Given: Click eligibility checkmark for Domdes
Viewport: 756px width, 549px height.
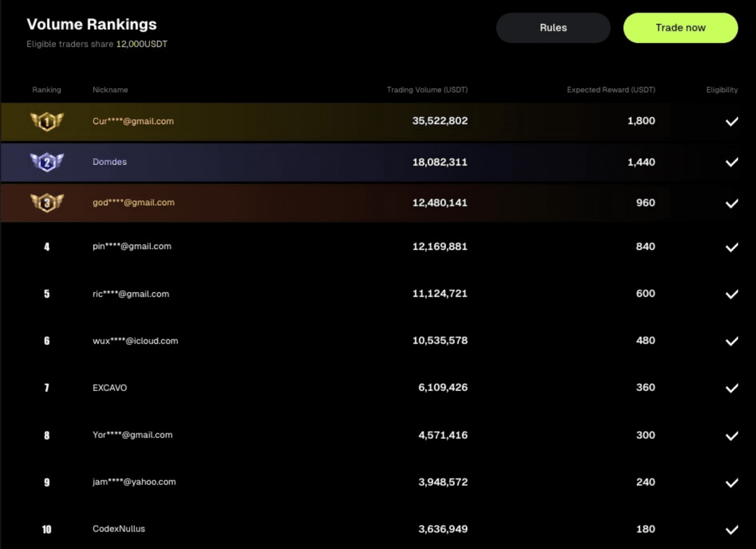Looking at the screenshot, I should (731, 162).
